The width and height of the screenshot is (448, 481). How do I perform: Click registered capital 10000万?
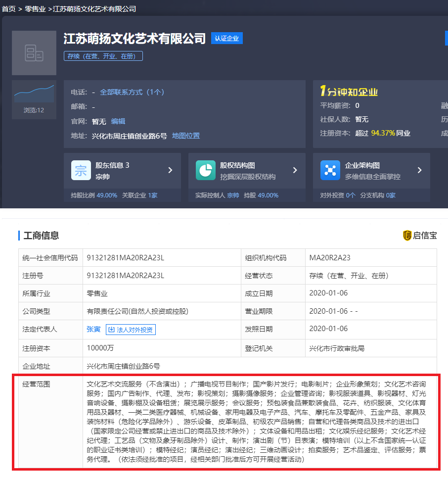(x=100, y=348)
